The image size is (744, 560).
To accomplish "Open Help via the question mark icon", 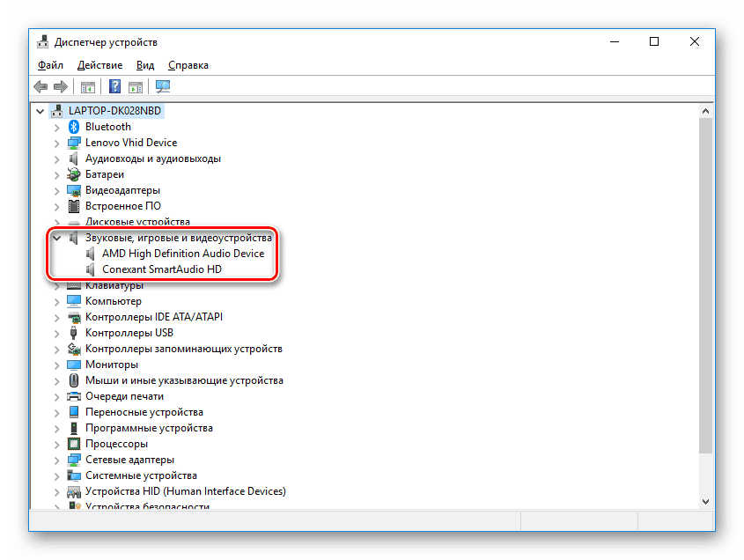I will point(114,86).
